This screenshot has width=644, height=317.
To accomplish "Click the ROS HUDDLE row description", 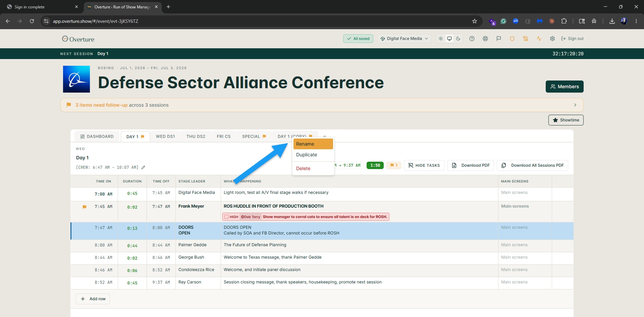I will click(274, 206).
